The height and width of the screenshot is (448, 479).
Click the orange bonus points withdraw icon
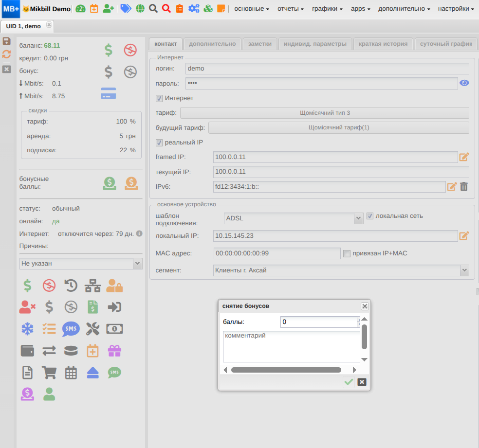coord(131,183)
